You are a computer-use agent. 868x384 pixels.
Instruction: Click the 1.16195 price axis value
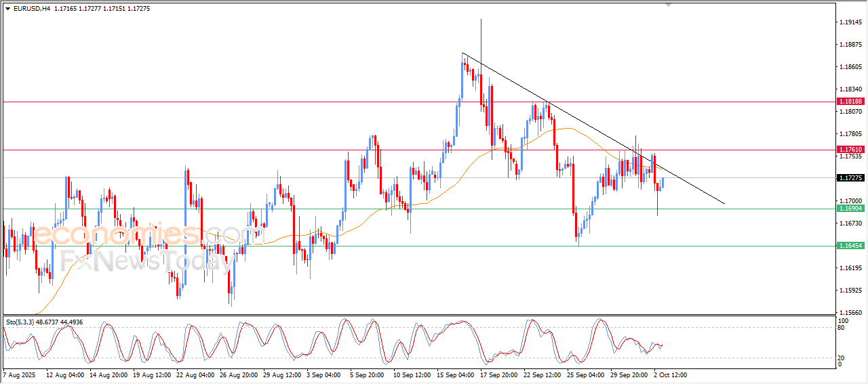850,268
